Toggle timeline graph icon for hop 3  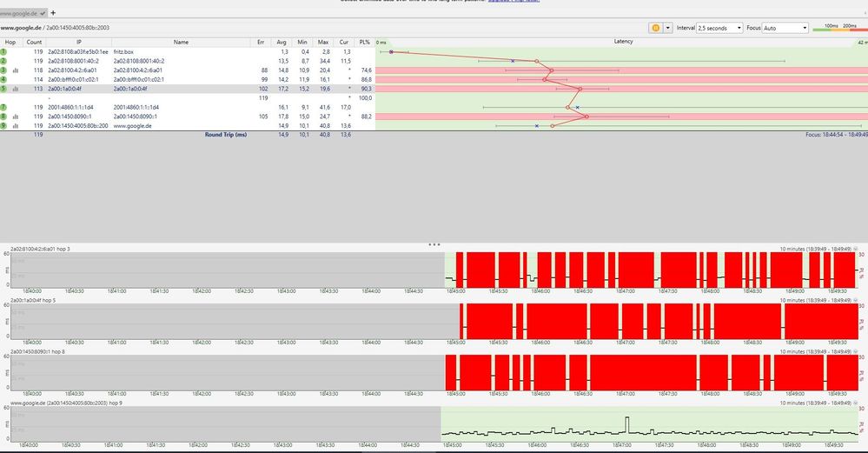click(16, 70)
